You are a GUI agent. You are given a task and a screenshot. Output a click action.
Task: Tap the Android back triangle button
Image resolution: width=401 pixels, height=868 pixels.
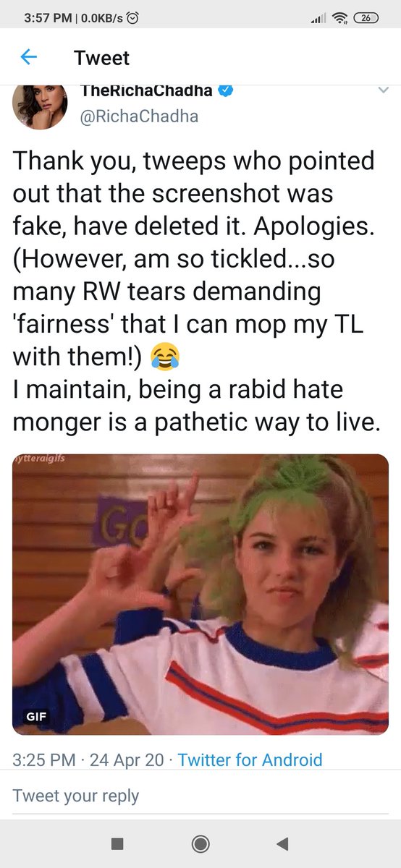point(283,843)
